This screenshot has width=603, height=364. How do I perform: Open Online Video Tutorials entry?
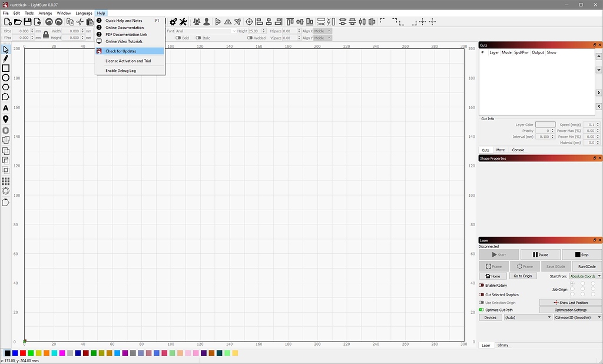tap(130, 42)
